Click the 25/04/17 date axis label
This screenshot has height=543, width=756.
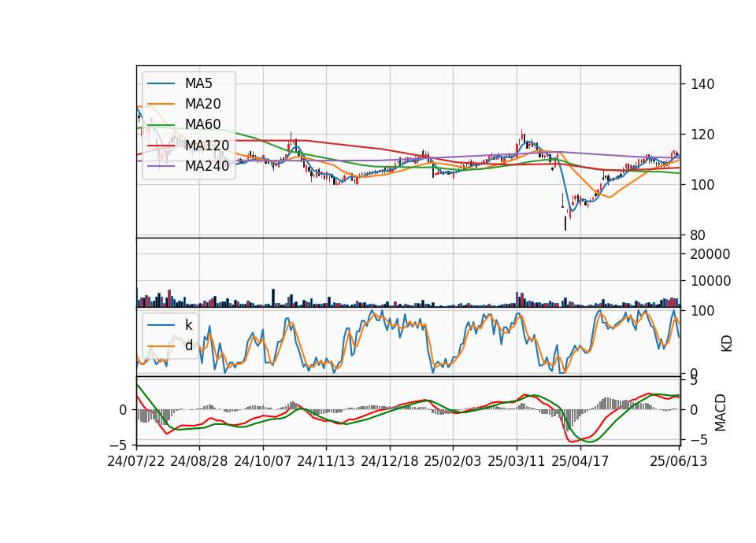(x=580, y=461)
